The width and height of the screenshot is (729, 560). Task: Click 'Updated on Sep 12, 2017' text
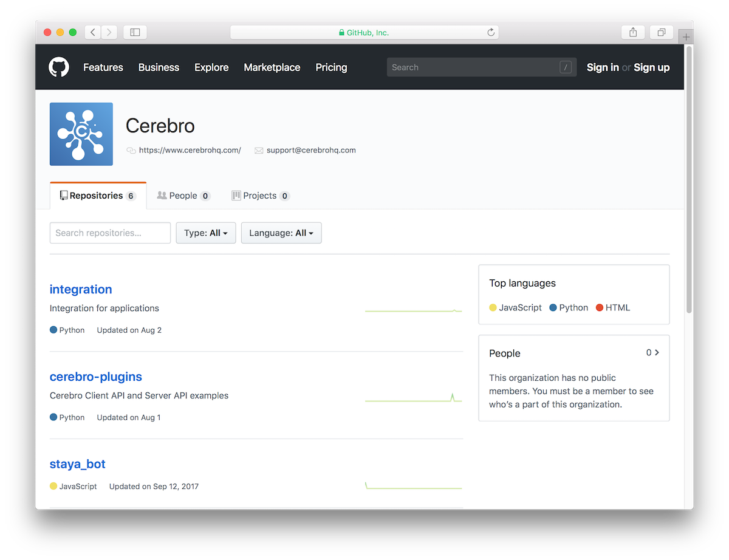154,486
